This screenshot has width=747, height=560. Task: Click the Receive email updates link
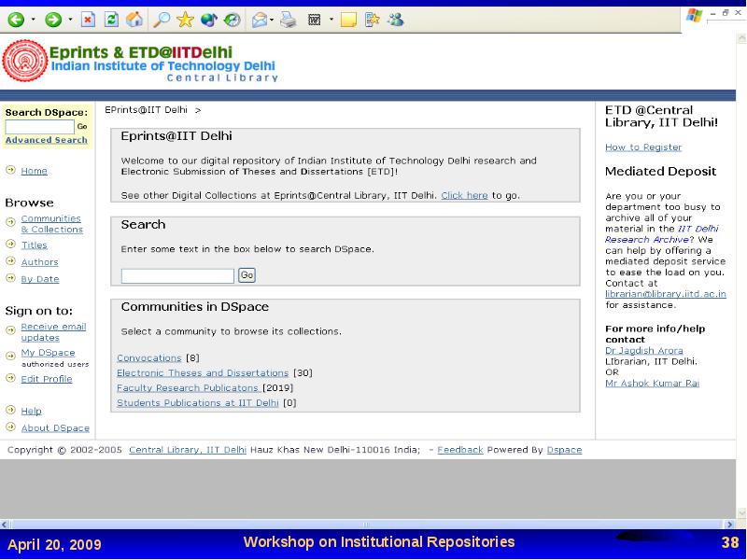[x=53, y=332]
